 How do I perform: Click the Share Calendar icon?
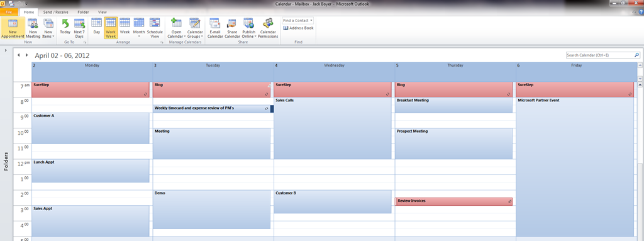232,28
